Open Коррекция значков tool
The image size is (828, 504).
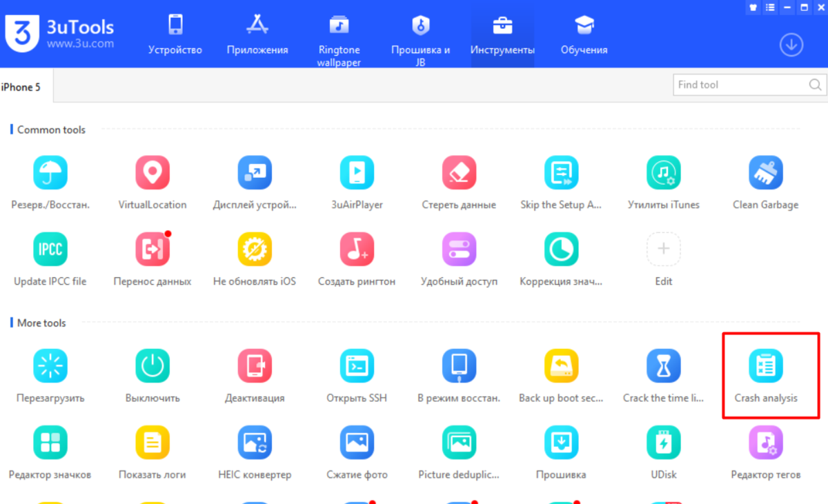(x=561, y=250)
